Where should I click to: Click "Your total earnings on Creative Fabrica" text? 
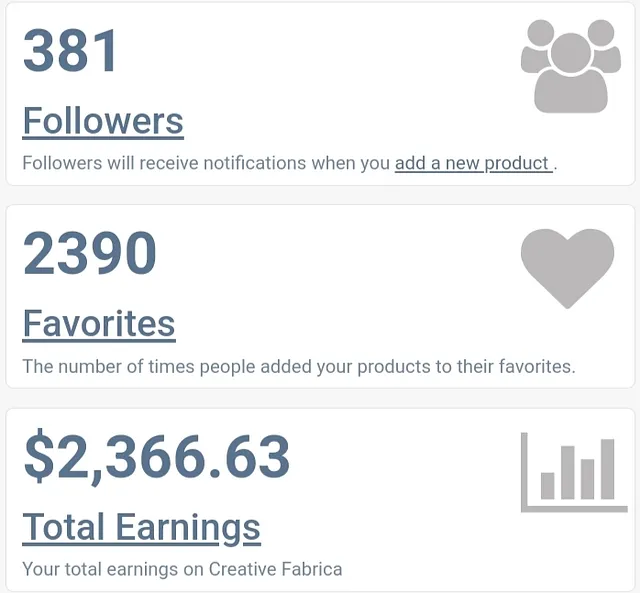182,569
